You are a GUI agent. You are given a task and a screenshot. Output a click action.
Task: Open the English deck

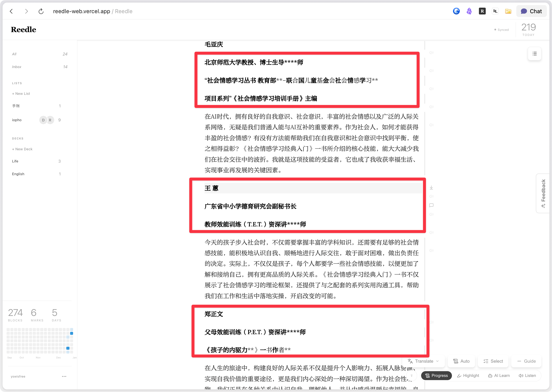pyautogui.click(x=36, y=174)
